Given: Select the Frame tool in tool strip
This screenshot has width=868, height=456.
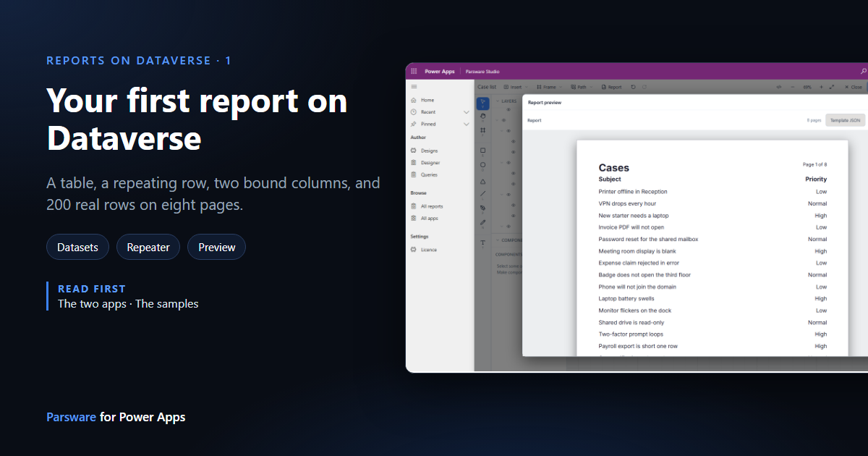Looking at the screenshot, I should 483,130.
